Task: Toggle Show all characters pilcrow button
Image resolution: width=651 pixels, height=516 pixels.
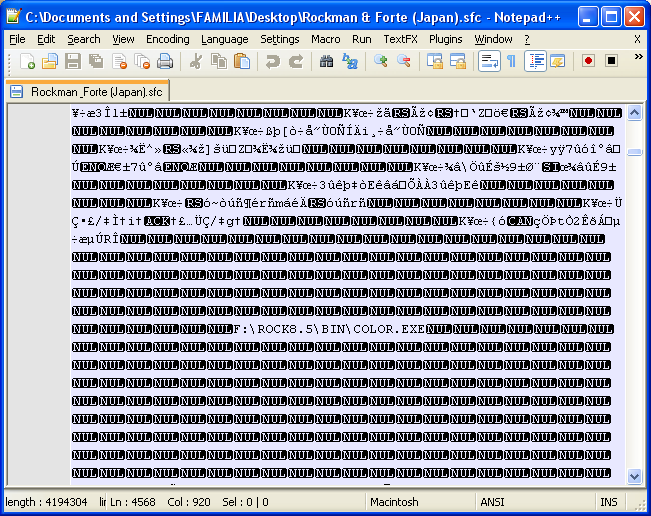Action: point(512,61)
